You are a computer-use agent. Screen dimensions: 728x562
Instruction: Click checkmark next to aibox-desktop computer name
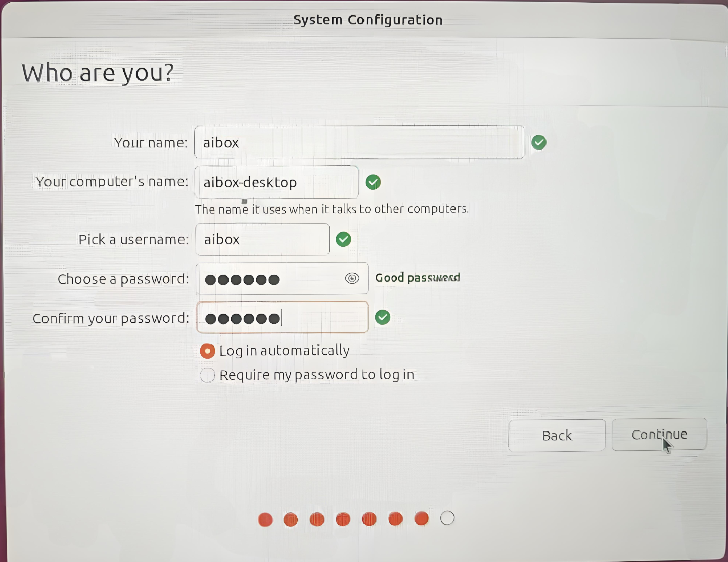point(373,182)
